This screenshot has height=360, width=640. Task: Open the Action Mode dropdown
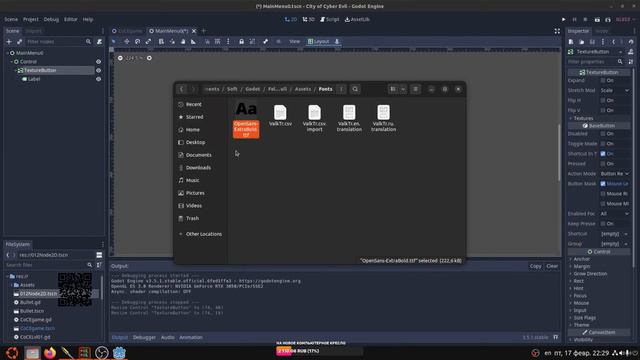click(615, 174)
